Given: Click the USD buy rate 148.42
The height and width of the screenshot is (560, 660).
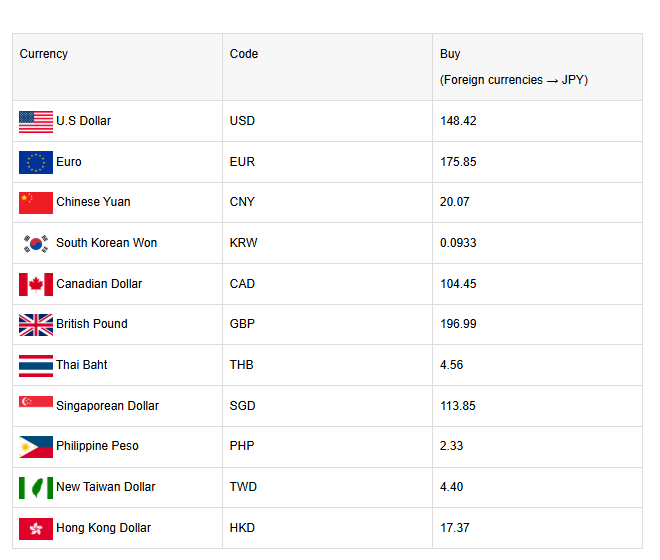Looking at the screenshot, I should (458, 121).
